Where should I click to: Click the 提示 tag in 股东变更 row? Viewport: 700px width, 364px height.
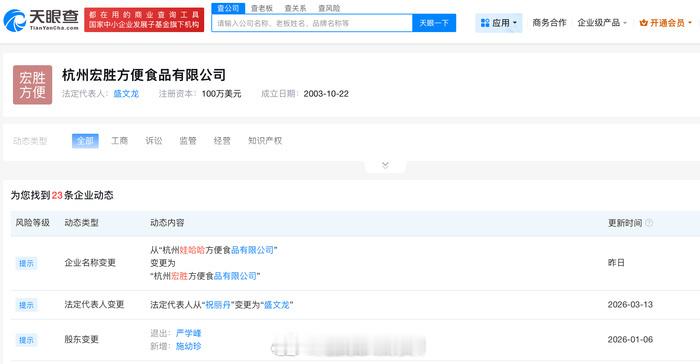coord(26,340)
